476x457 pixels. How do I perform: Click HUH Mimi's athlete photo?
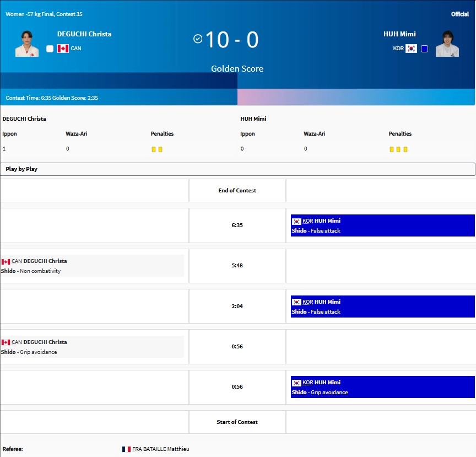[447, 44]
